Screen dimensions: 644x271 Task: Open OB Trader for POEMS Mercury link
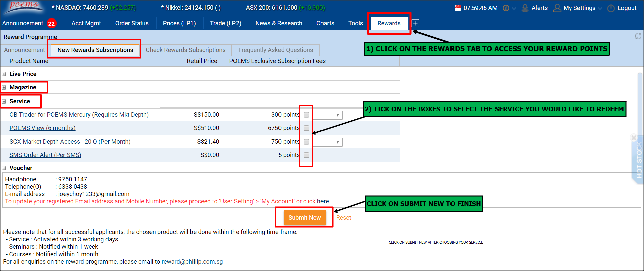click(79, 115)
